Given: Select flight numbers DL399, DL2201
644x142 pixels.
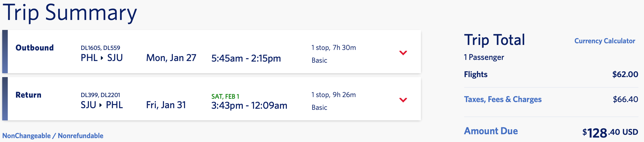Looking at the screenshot, I should 100,95.
